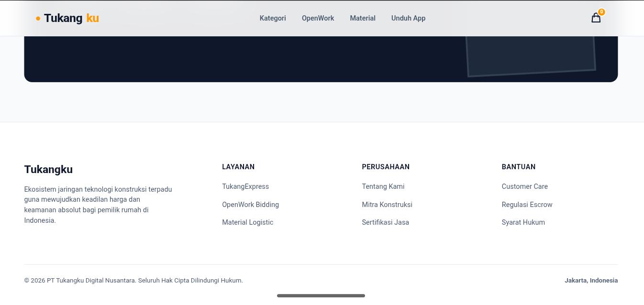Image resolution: width=644 pixels, height=305 pixels.
Task: Click the BANTUAN column heading
Action: pyautogui.click(x=518, y=167)
